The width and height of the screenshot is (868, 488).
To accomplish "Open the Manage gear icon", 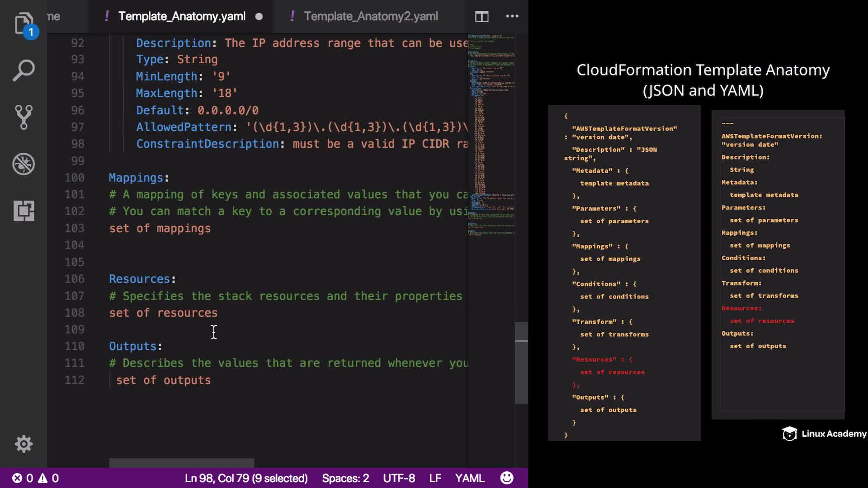I will 24,444.
